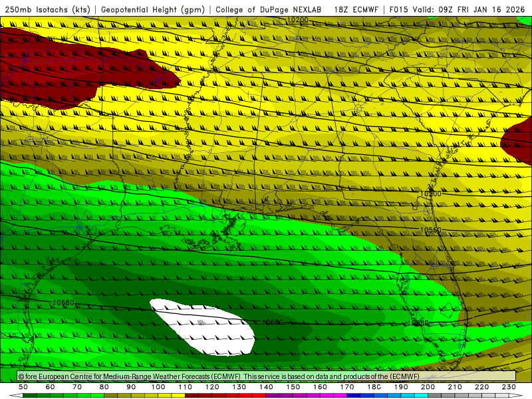Pick the dark blue swatch at 170 kts
This screenshot has height=399, width=532.
(x=354, y=395)
